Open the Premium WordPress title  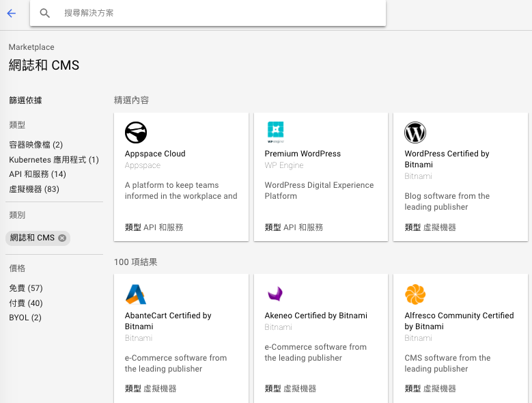pyautogui.click(x=303, y=154)
